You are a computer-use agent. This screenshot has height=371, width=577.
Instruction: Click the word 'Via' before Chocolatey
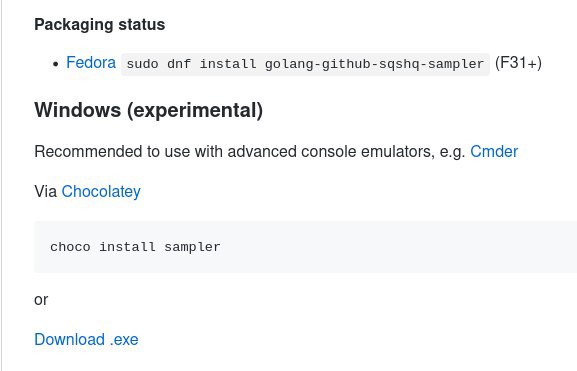pos(46,192)
